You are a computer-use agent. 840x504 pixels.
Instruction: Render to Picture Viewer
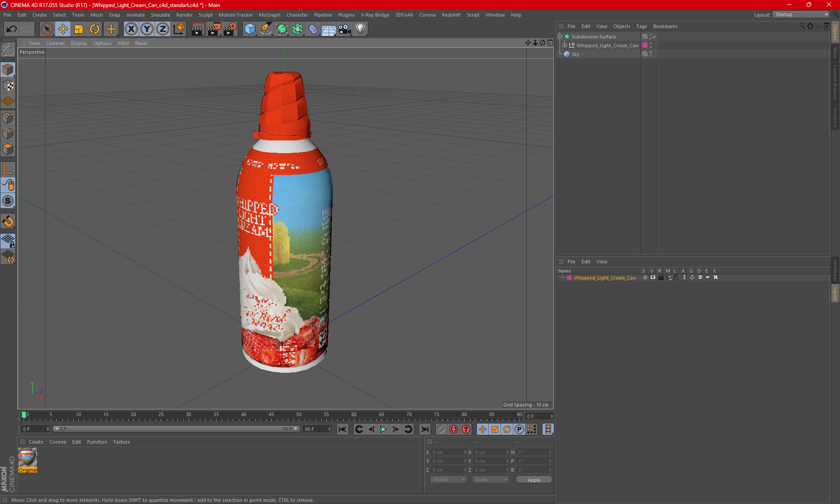tap(214, 29)
